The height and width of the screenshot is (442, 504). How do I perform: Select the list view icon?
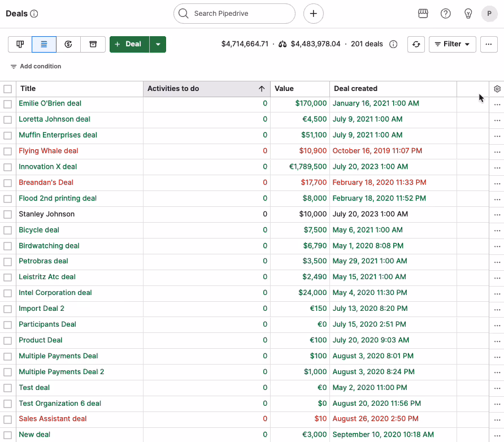[44, 44]
